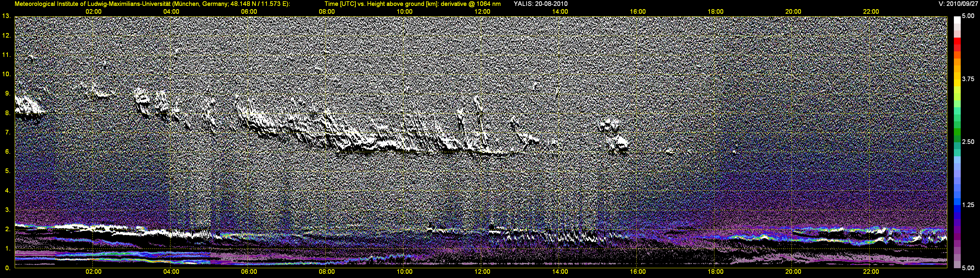The width and height of the screenshot is (980, 278).
Task: Click the 08:00 label on the top time axis
Action: coord(327,12)
